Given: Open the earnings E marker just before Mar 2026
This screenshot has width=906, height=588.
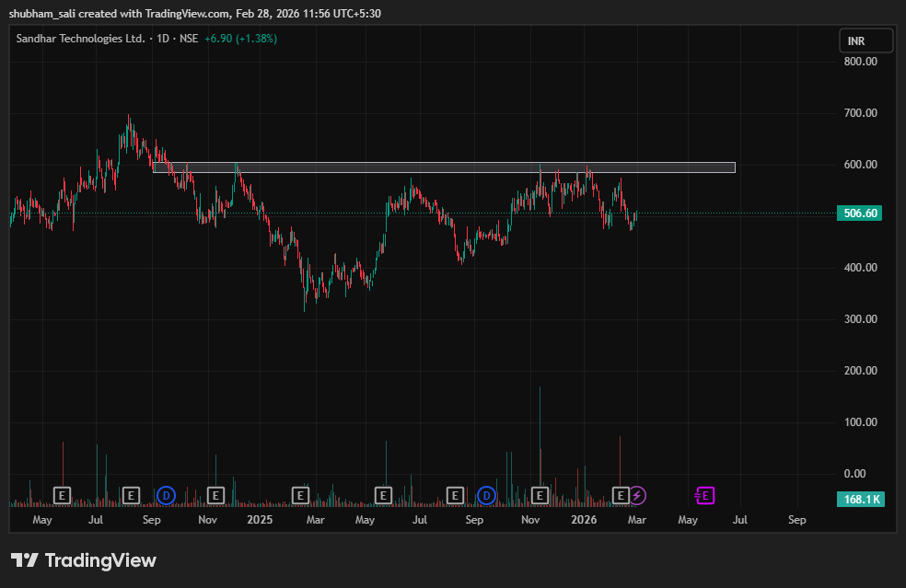Looking at the screenshot, I should 621,496.
